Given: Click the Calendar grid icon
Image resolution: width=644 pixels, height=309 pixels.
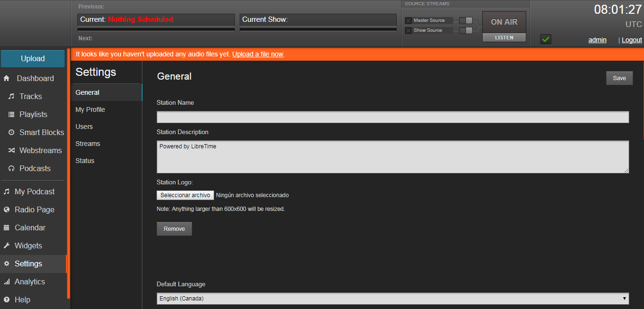Looking at the screenshot, I should coord(7,227).
